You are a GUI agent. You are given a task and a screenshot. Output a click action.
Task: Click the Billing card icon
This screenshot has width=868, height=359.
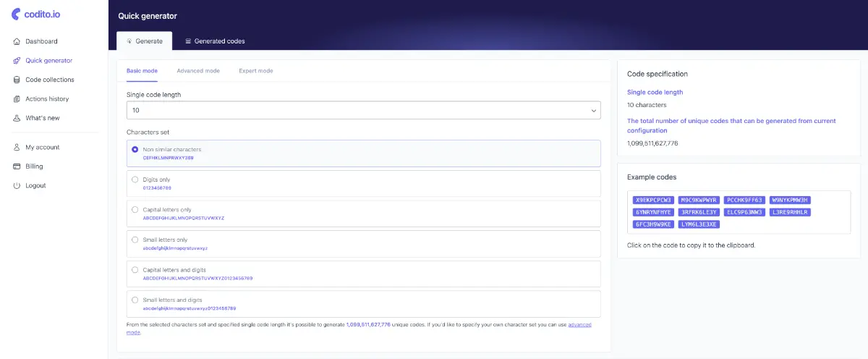point(17,166)
